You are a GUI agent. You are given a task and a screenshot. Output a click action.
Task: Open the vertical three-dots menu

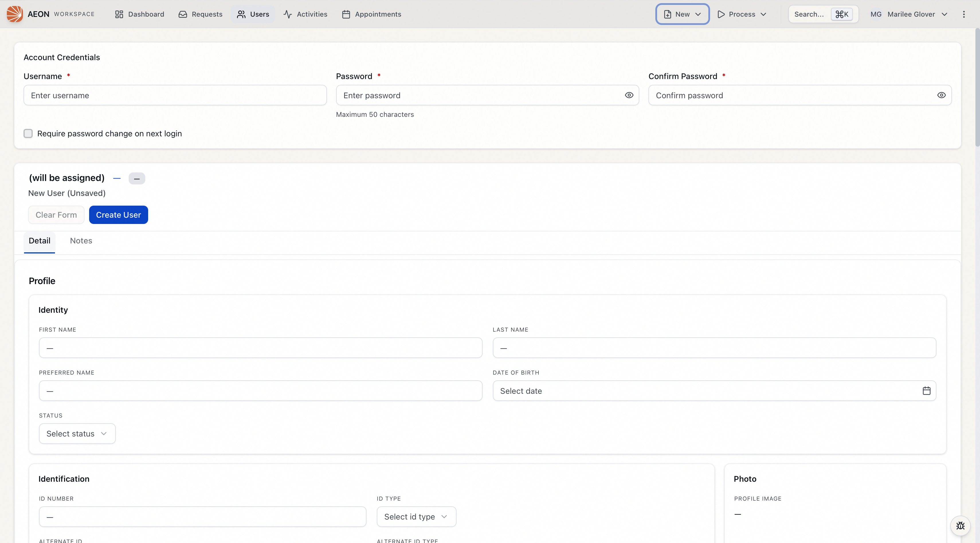[964, 14]
